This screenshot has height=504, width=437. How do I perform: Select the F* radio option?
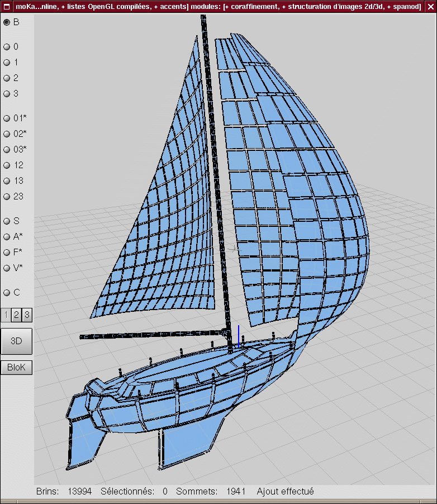point(7,253)
